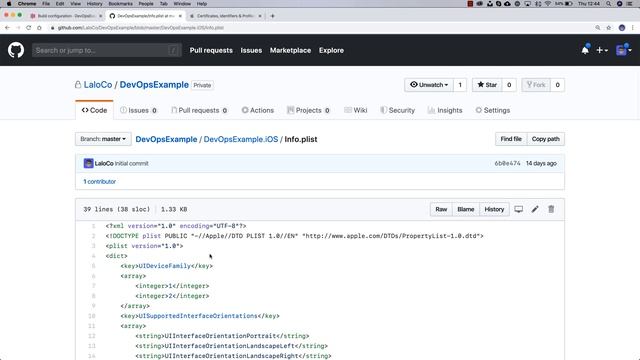Screen dimensions: 640x360
Task: Open macOS Spotlight search
Action: pos(609,4)
